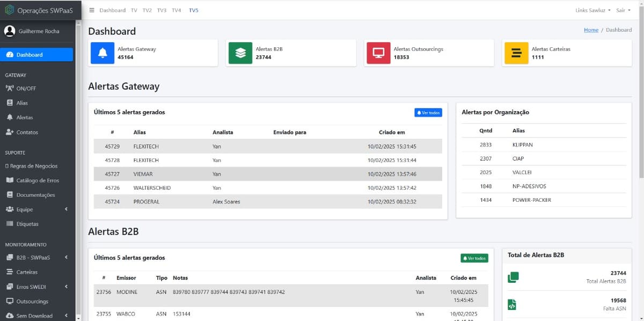Click the Contatos person-plus icon
Image resolution: width=644 pixels, height=321 pixels.
point(10,132)
